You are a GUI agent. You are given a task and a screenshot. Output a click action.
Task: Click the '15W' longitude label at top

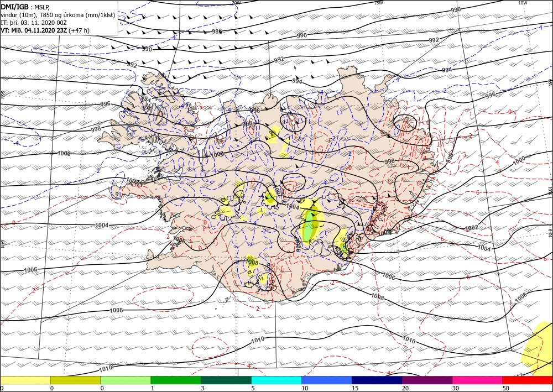pos(378,3)
